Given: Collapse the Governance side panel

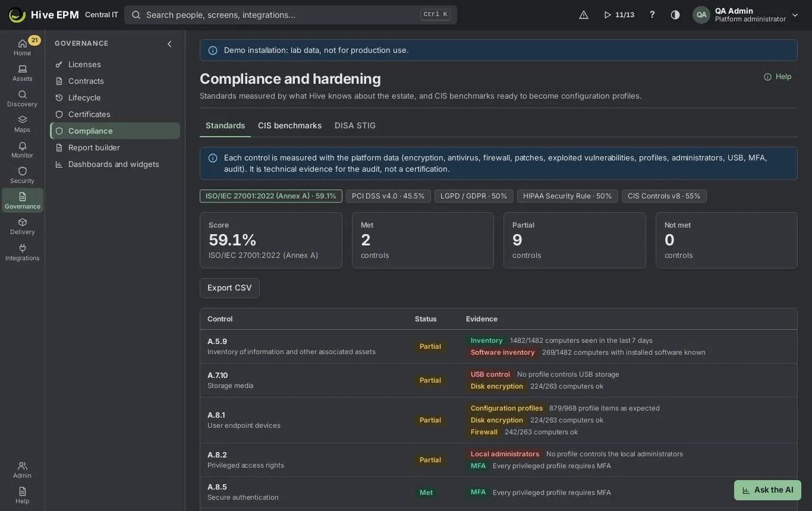Looking at the screenshot, I should 169,44.
